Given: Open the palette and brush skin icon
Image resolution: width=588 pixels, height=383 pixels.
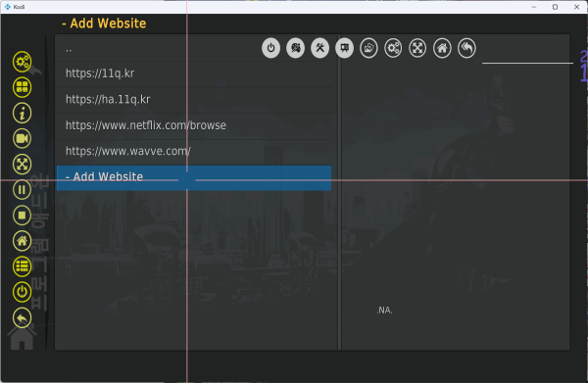Looking at the screenshot, I should [296, 48].
